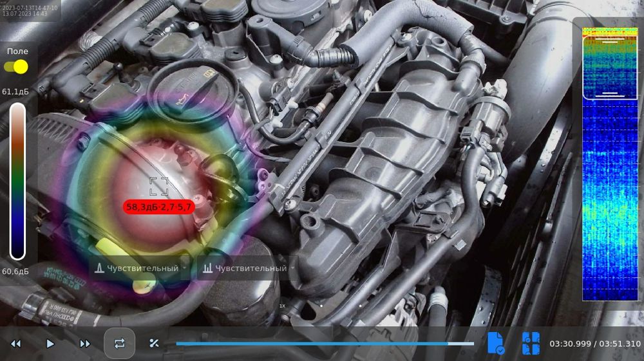The height and width of the screenshot is (361, 644).
Task: Click the 03:30.999 / 03:51.310 time readout
Action: (x=595, y=344)
